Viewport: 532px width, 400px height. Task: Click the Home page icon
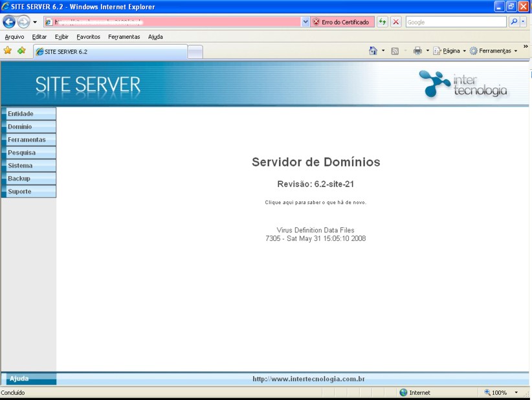tap(373, 51)
